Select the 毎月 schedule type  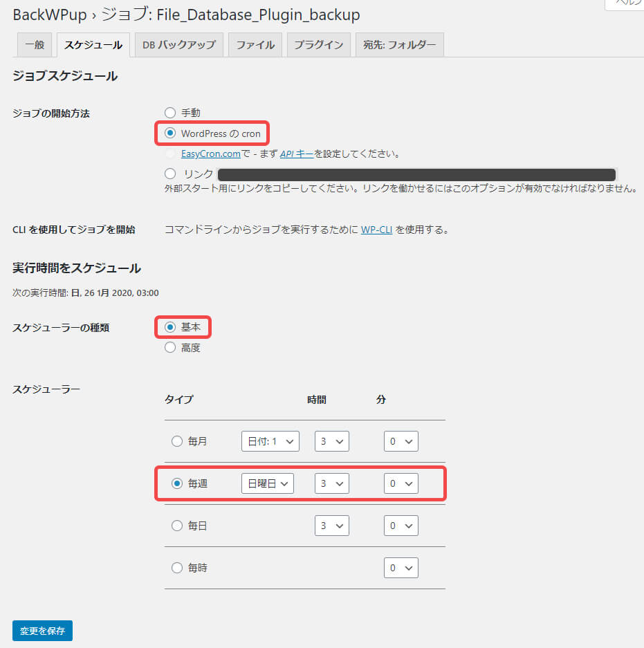click(x=177, y=441)
